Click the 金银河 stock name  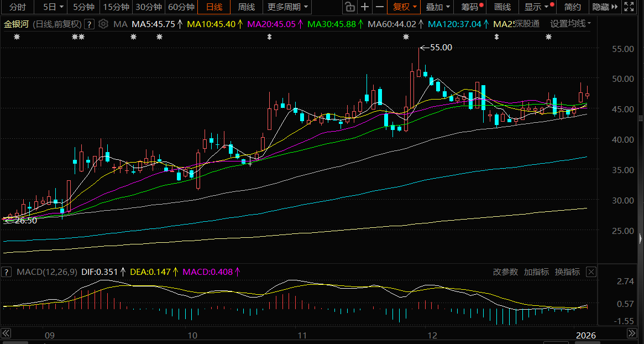[x=17, y=24]
